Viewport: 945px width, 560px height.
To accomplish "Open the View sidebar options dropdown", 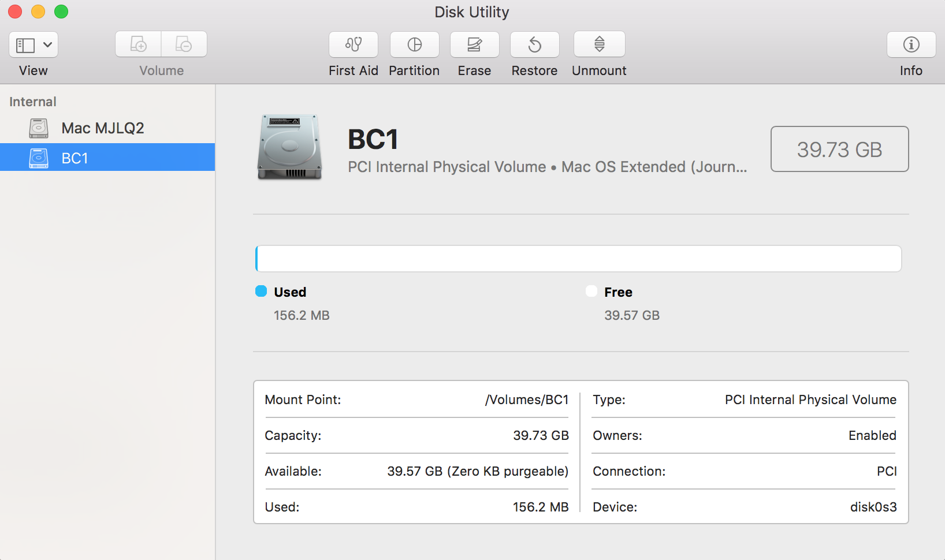I will 34,44.
